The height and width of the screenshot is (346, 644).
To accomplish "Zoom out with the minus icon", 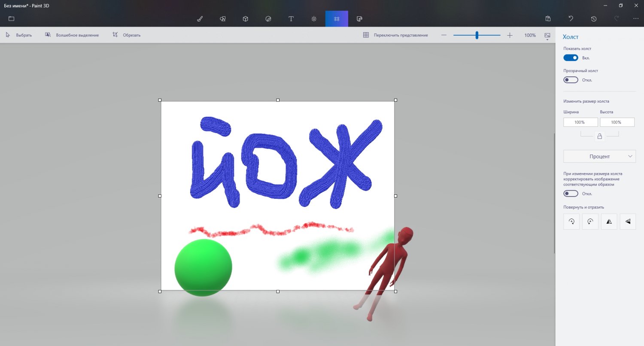I will [x=444, y=35].
